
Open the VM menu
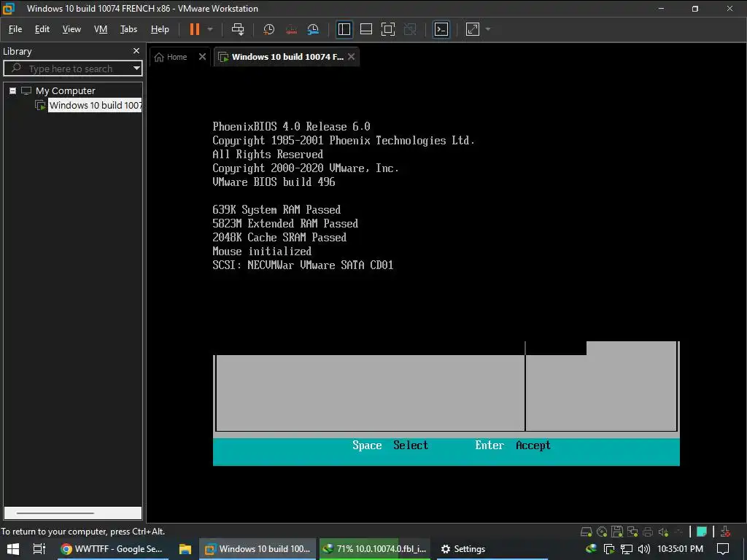(x=101, y=29)
